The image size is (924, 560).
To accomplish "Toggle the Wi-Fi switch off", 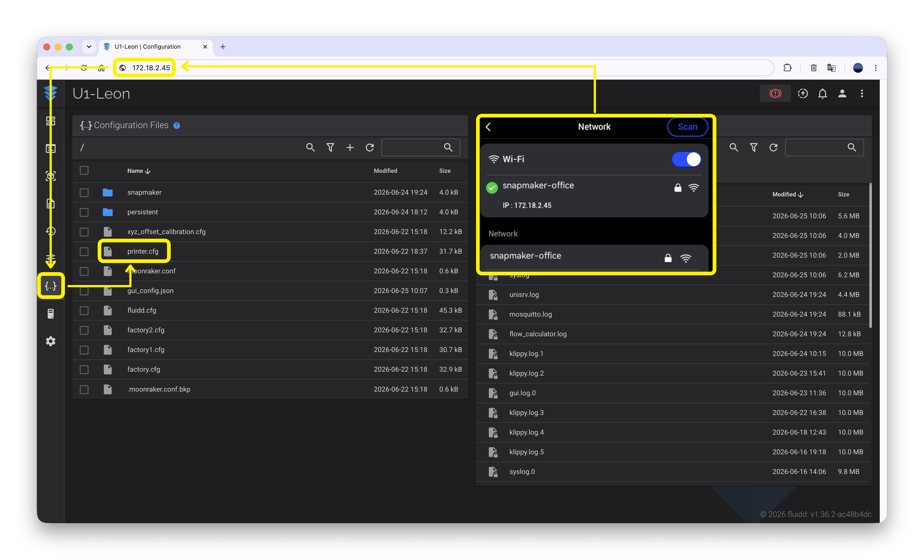I will click(x=686, y=159).
